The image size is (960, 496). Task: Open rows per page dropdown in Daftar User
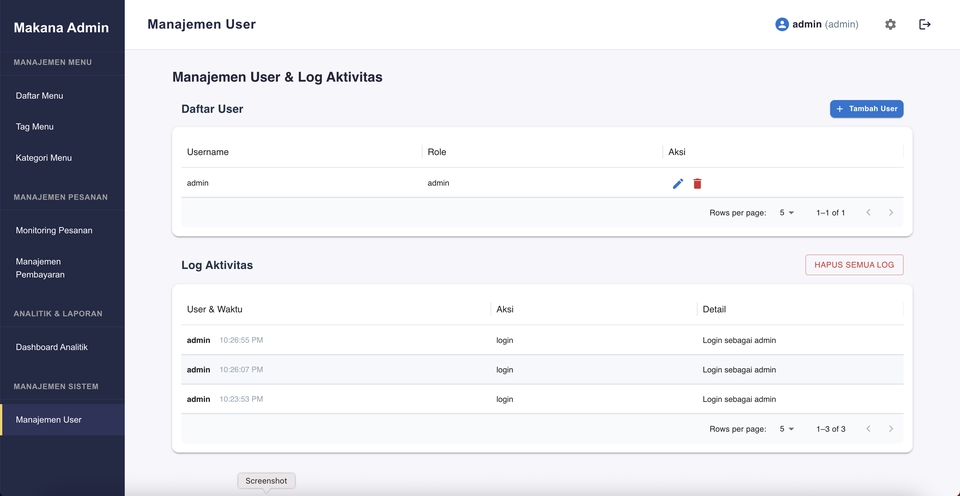(786, 213)
